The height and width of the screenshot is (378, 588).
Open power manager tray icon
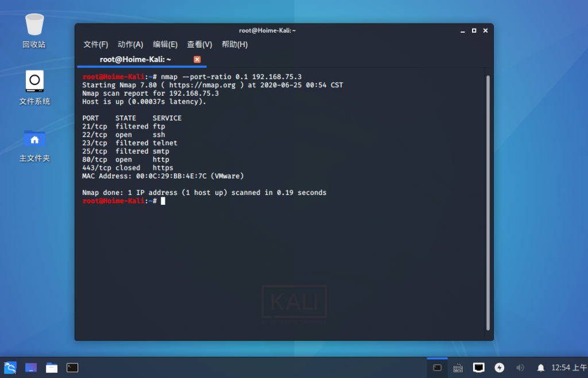tap(499, 368)
